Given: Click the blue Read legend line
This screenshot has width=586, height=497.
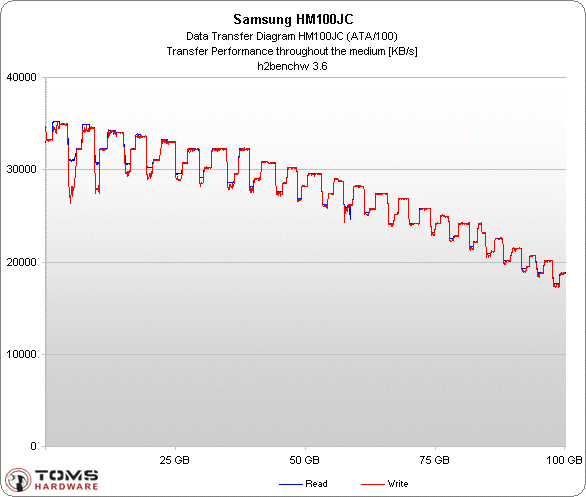Looking at the screenshot, I should click(x=291, y=485).
